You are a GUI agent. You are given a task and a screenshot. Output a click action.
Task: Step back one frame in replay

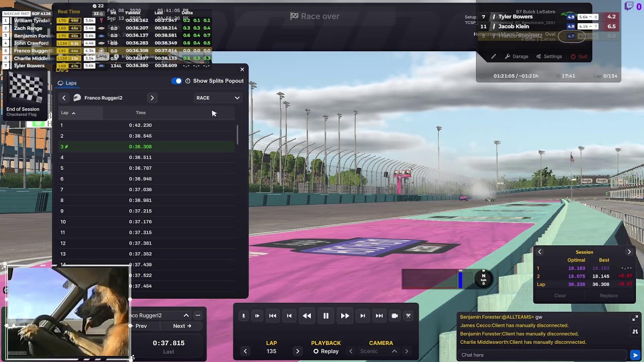pos(289,316)
